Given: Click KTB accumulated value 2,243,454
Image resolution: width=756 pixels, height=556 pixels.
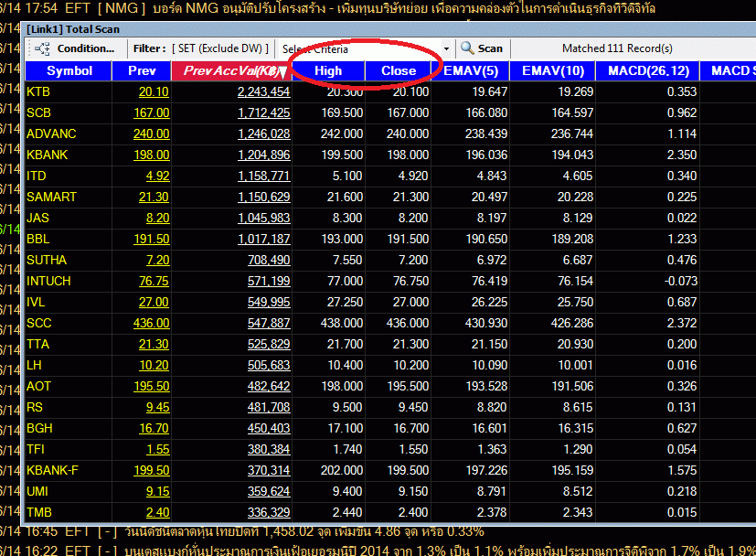Looking at the screenshot, I should click(x=264, y=91).
